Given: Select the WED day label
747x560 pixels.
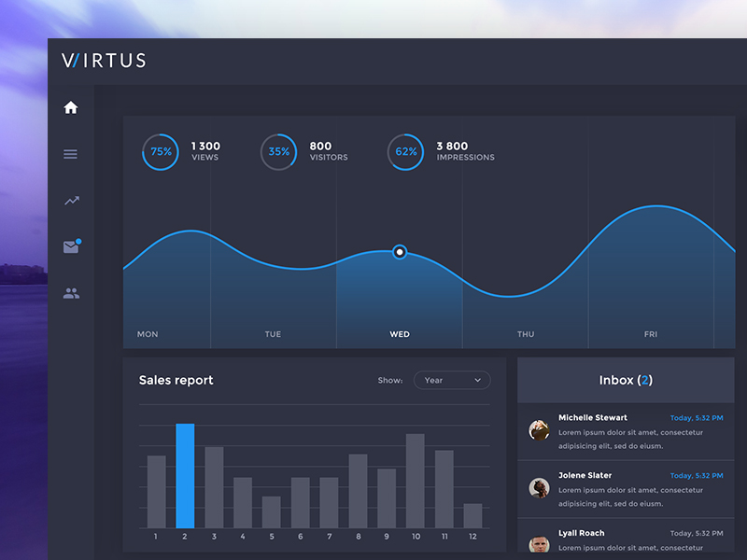Looking at the screenshot, I should pyautogui.click(x=400, y=334).
